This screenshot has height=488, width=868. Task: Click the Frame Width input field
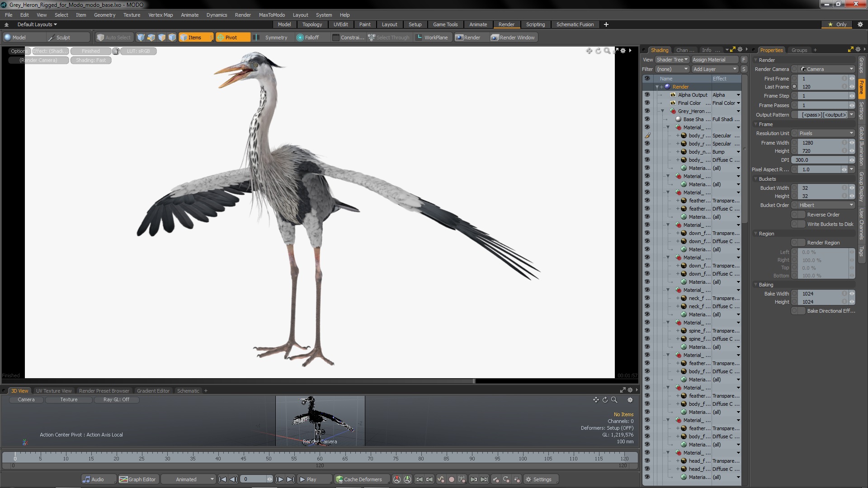[823, 143]
